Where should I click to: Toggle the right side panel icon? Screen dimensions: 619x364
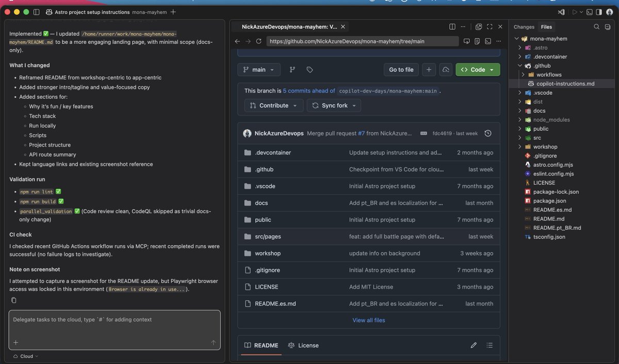599,12
